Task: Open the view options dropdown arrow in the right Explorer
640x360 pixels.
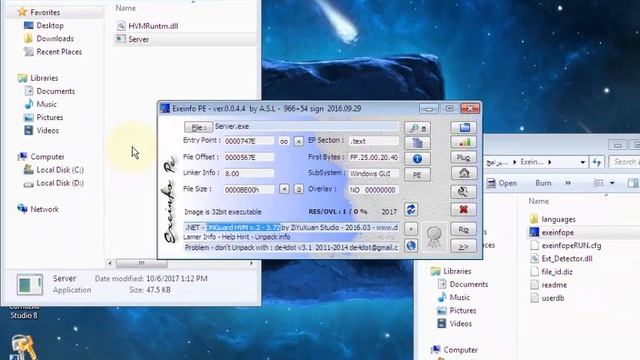Action: tap(612, 183)
